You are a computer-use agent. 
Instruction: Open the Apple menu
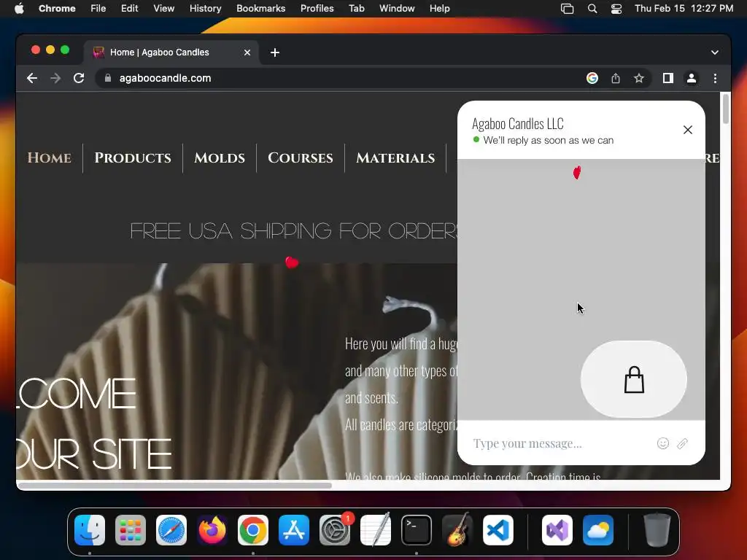pos(19,8)
